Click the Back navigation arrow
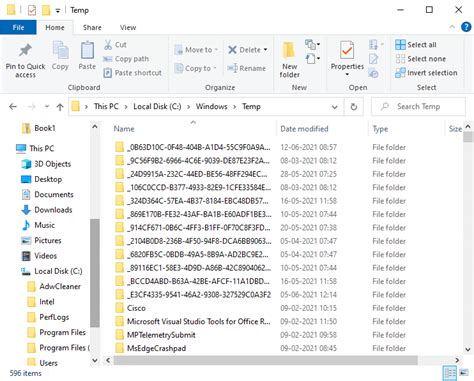This screenshot has height=381, width=474. click(x=13, y=107)
